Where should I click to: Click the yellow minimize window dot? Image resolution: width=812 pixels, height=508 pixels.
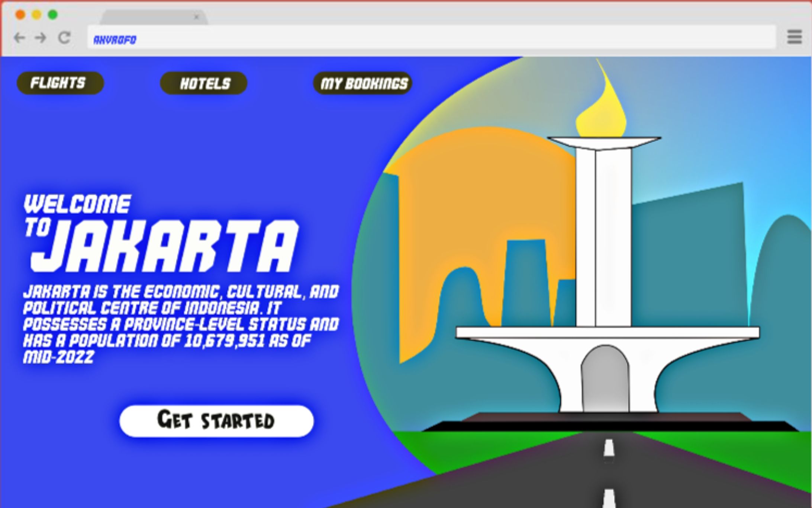36,15
